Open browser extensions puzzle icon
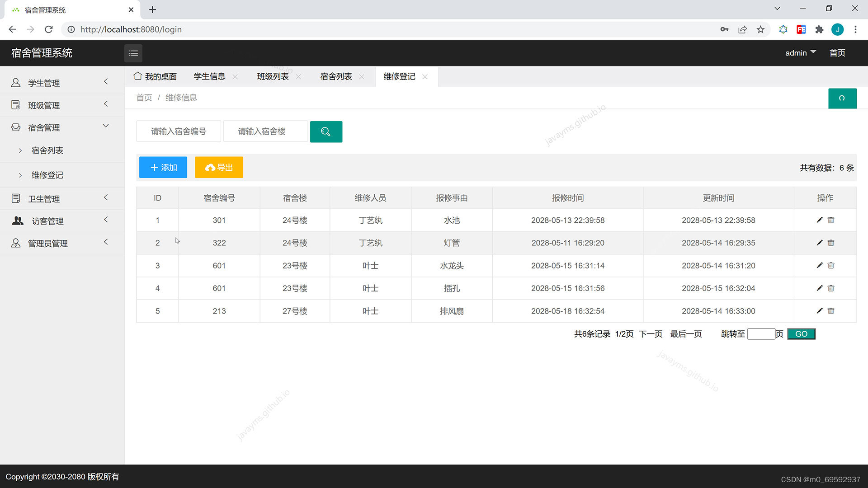Image resolution: width=868 pixels, height=488 pixels. coord(819,29)
